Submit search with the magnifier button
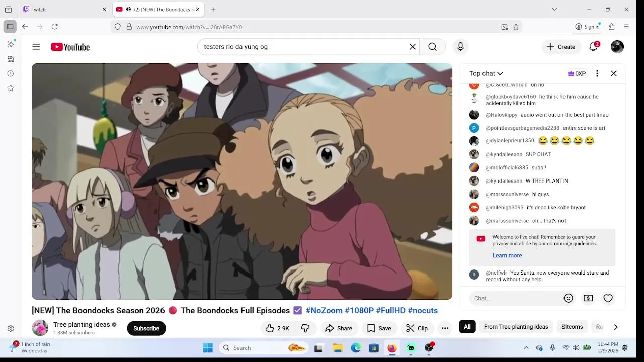Image resolution: width=644 pixels, height=362 pixels. tap(432, 47)
